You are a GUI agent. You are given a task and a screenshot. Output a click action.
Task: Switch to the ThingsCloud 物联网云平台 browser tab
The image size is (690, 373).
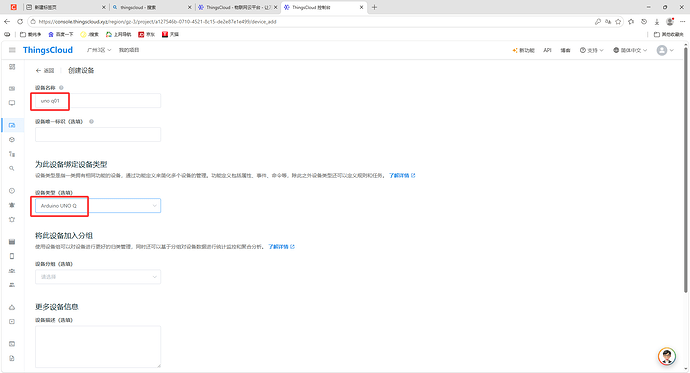click(x=238, y=7)
